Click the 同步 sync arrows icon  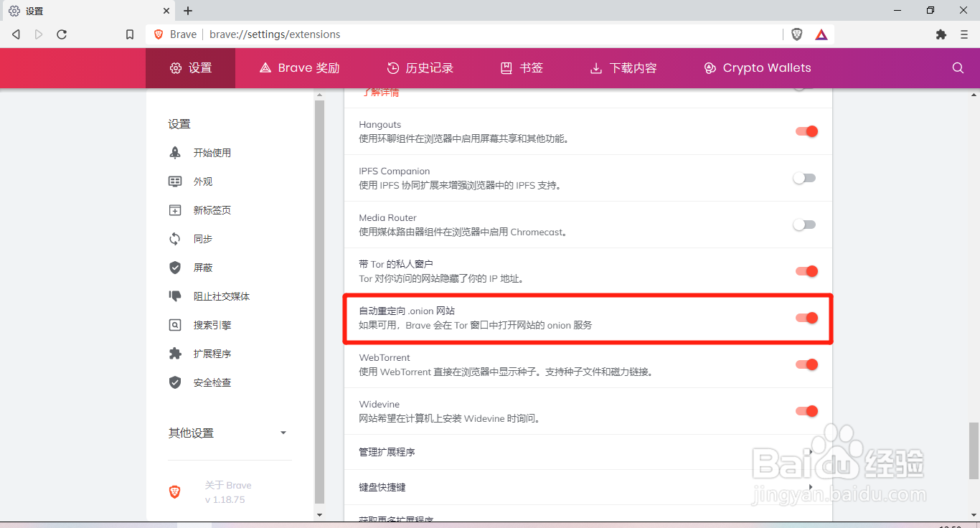[175, 239]
